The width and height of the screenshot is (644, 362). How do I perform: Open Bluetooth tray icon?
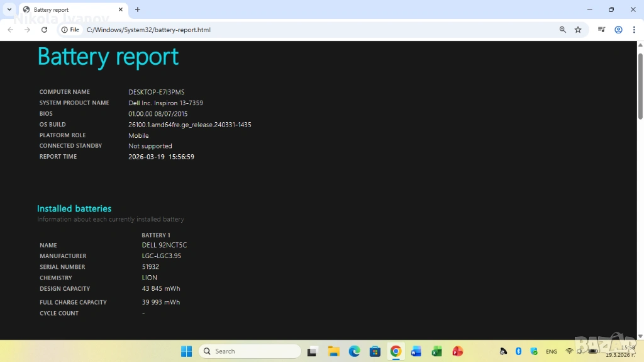coord(519,351)
